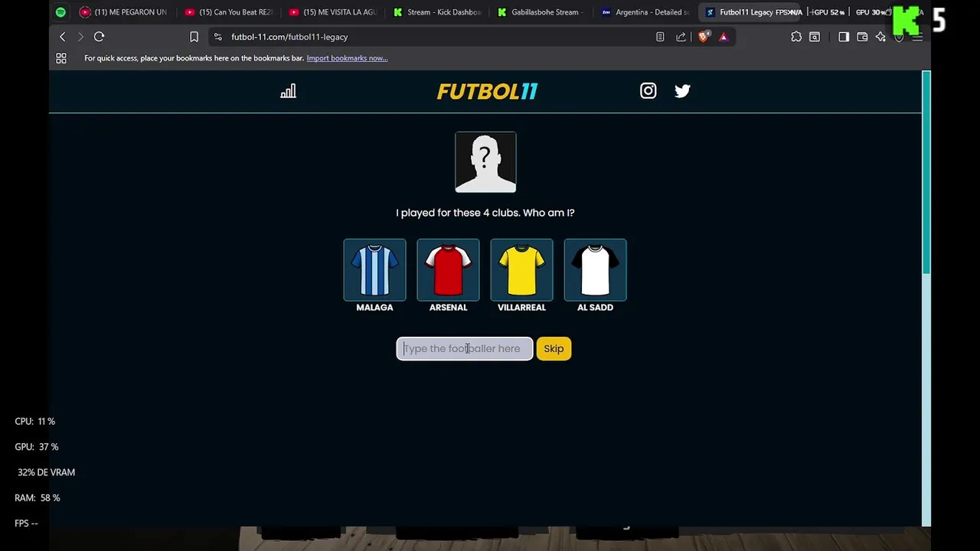This screenshot has height=551, width=980.
Task: Open Brave Shields lion icon
Action: point(704,37)
